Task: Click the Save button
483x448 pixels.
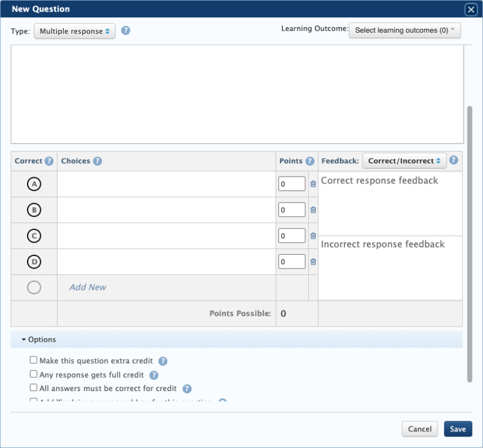Action: 458,429
